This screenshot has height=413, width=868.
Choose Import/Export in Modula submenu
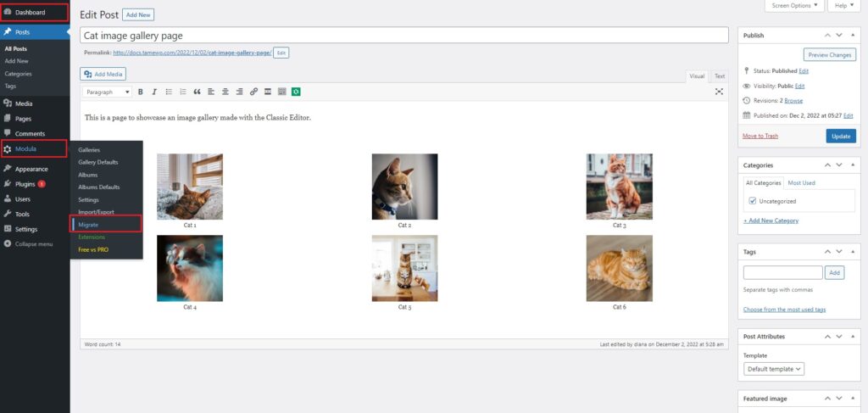coord(96,212)
